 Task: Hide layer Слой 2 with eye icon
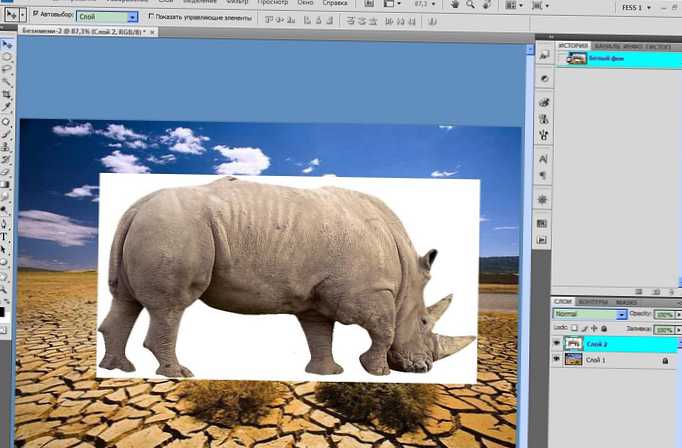[x=557, y=344]
